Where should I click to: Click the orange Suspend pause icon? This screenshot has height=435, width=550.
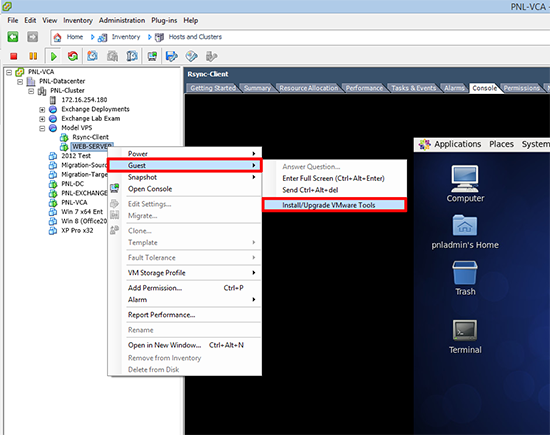coord(33,56)
